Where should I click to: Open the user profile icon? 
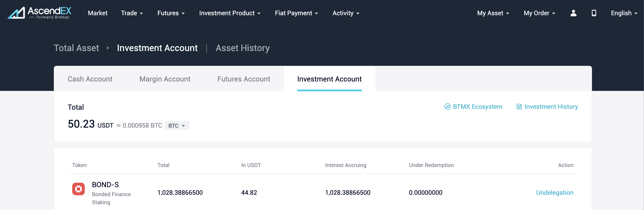tap(573, 13)
